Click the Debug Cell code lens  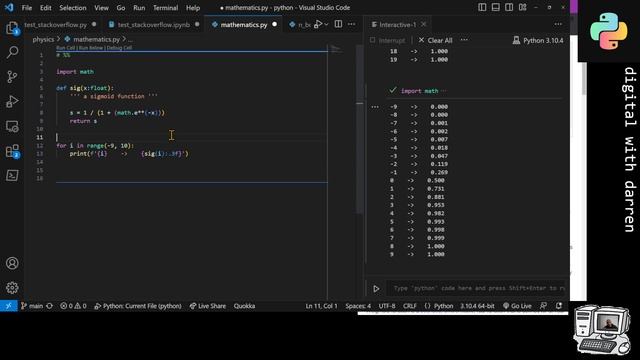point(119,48)
